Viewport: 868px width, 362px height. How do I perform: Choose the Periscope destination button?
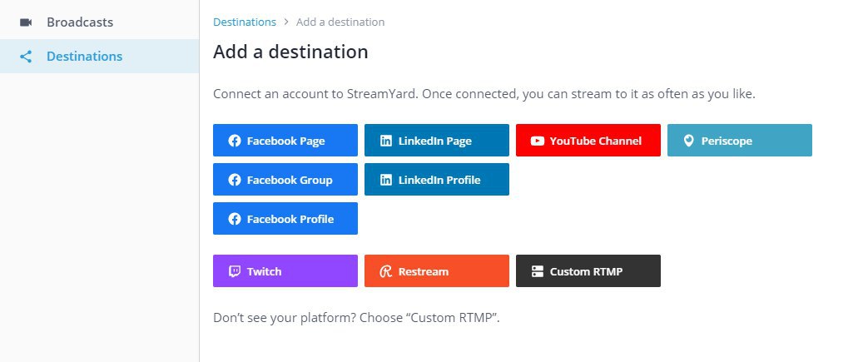coord(740,140)
